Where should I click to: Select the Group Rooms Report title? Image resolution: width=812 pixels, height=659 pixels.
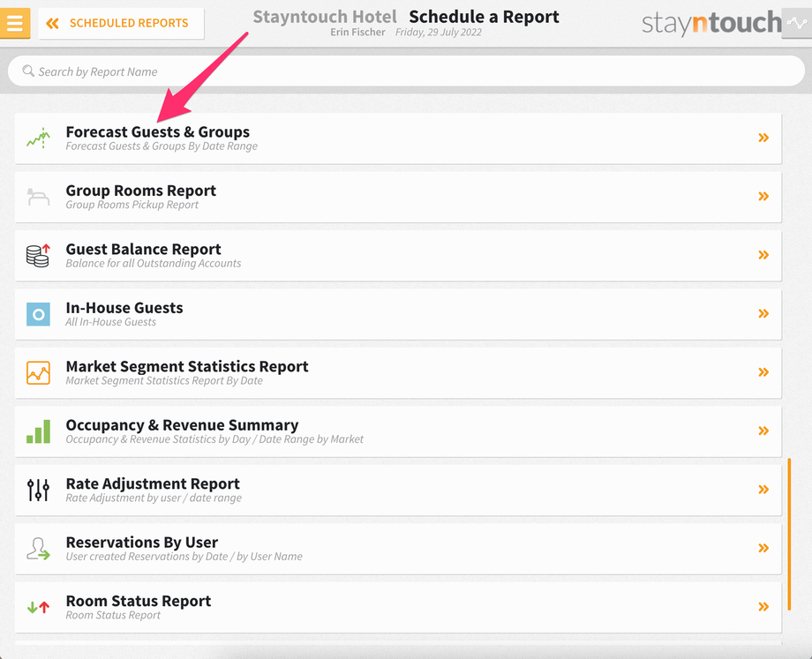[x=141, y=191]
